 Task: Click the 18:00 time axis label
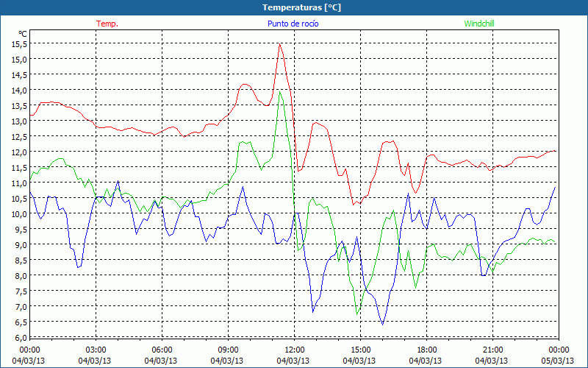pos(427,350)
